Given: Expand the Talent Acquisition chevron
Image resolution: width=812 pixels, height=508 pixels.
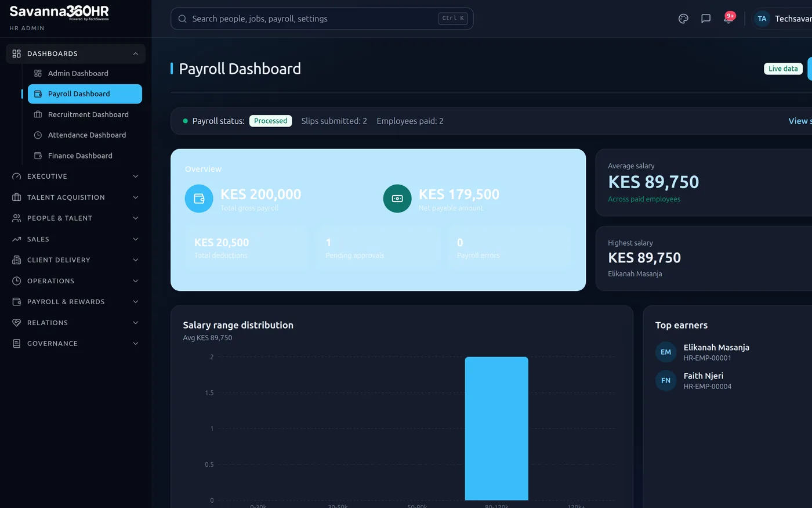Looking at the screenshot, I should point(136,197).
